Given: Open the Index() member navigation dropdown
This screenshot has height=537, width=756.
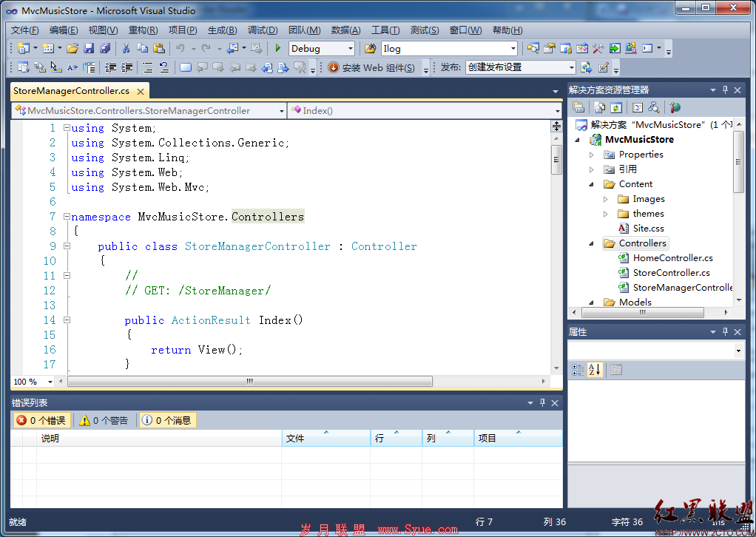Looking at the screenshot, I should pyautogui.click(x=557, y=111).
